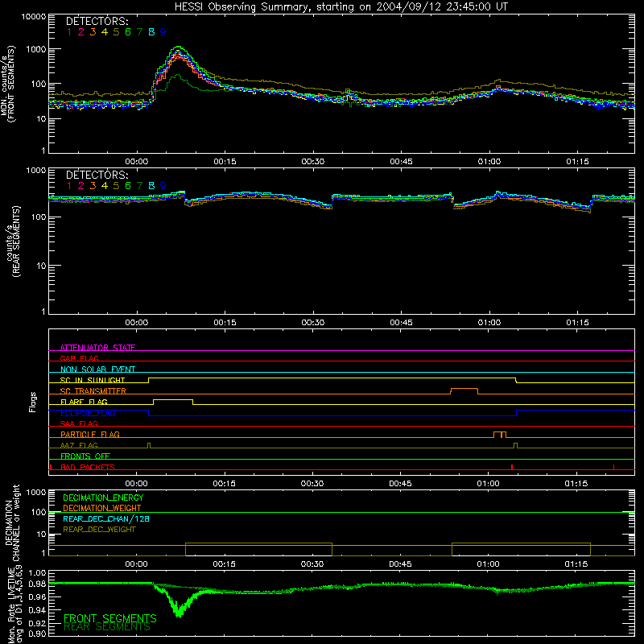644x644 pixels.
Task: Select detector 7 in front segments legend
Action: (x=139, y=32)
